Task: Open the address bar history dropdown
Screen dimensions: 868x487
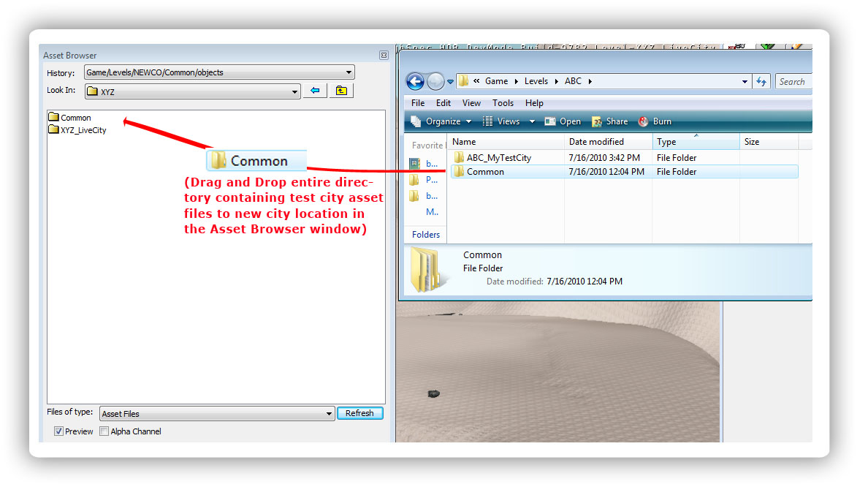Action: pos(745,81)
